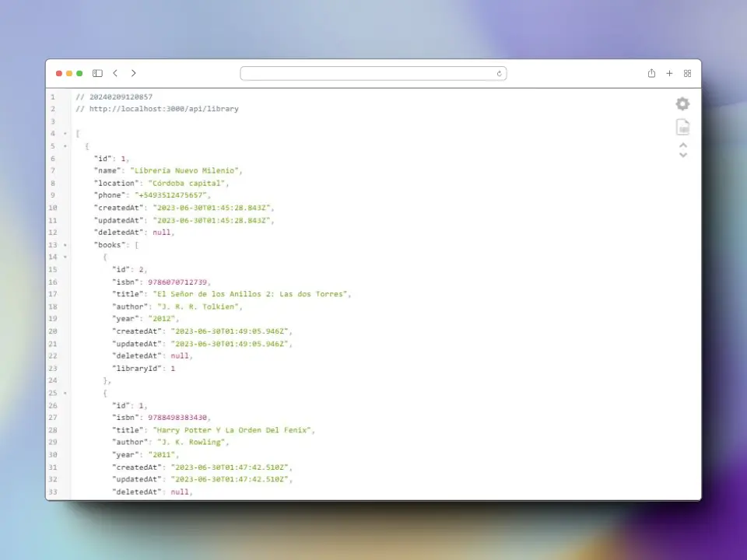Collapse the book object on line 25

click(x=65, y=394)
